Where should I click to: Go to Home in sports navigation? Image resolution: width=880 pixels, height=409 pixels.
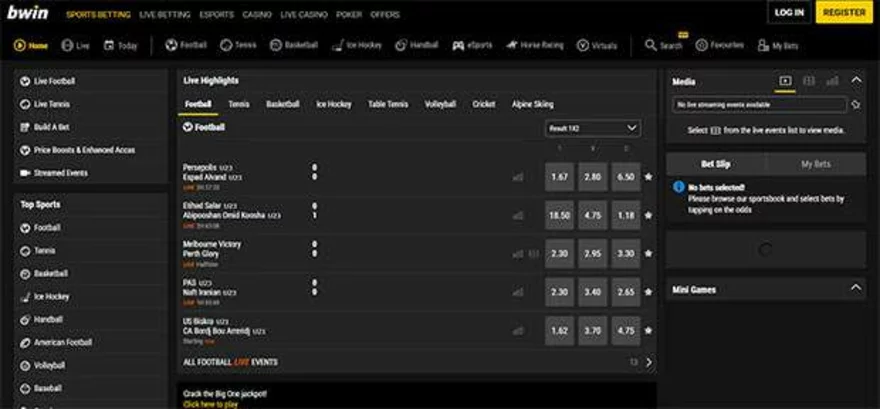[31, 46]
